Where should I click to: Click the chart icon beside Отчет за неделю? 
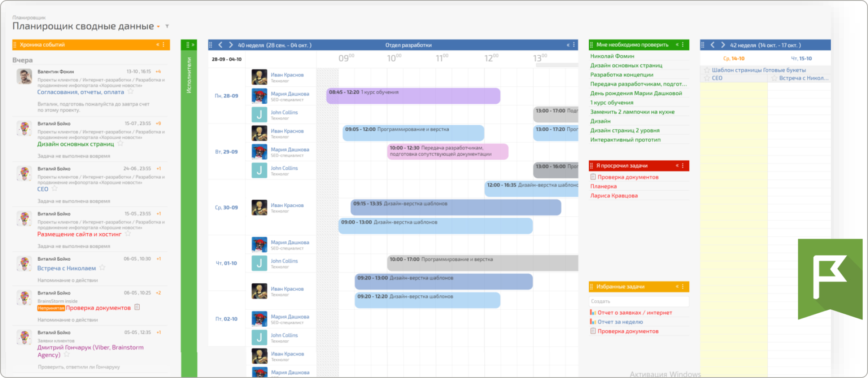[593, 322]
